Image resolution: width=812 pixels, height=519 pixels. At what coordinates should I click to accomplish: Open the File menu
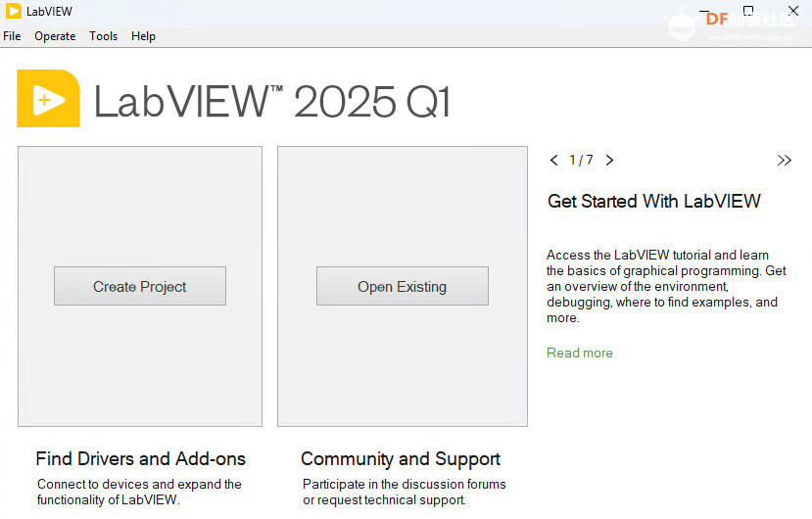[12, 36]
